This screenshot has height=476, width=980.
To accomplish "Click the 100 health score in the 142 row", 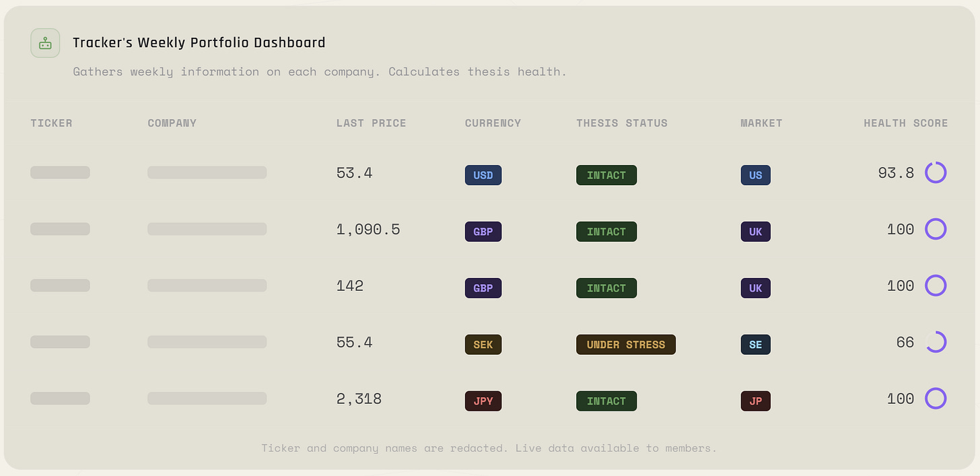I will tap(901, 286).
